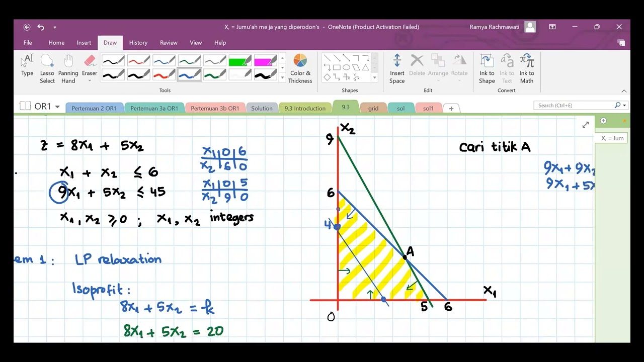Select the thin red pen
Image resolution: width=644 pixels, height=362 pixels.
(138, 61)
